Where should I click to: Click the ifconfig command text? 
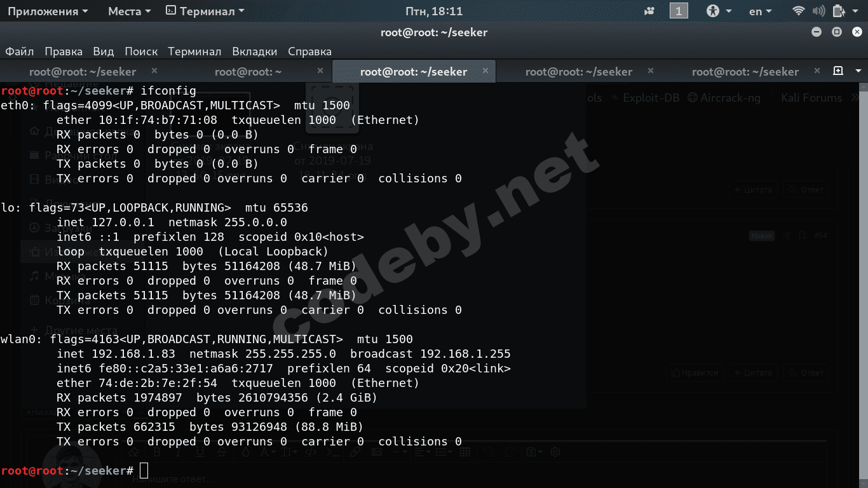[x=168, y=91]
